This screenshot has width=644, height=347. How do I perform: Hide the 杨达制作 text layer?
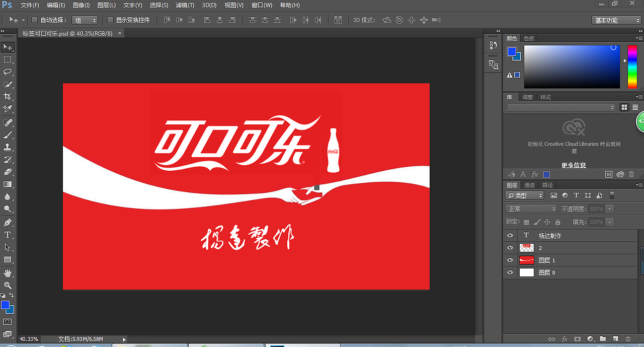point(510,235)
